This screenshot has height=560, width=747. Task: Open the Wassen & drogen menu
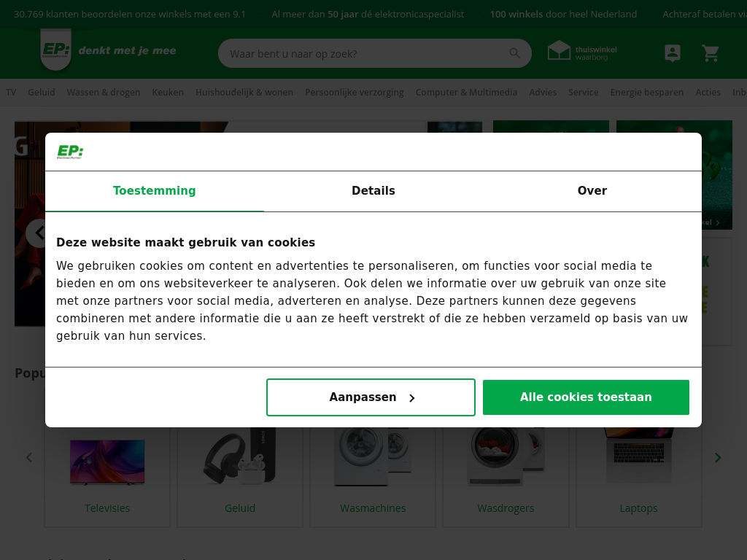tap(104, 93)
